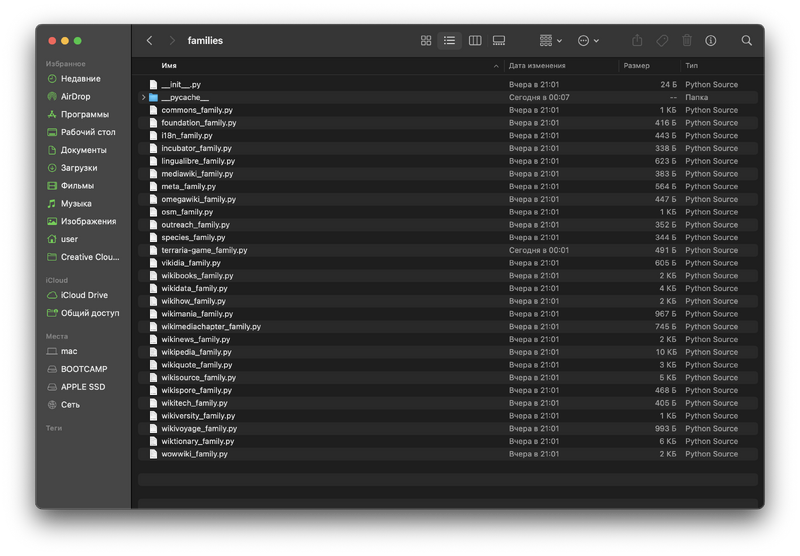
Task: Select meta_family.py
Action: (448, 187)
